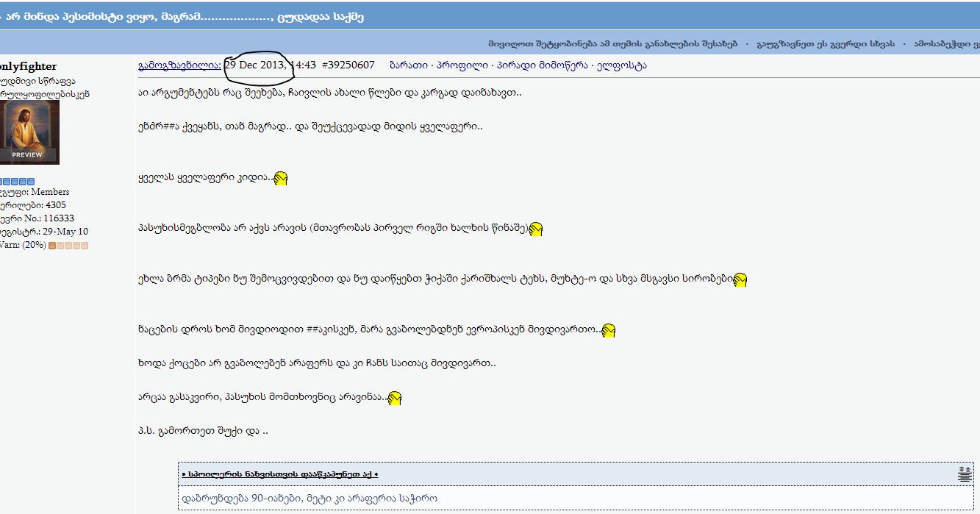Click facepalm emoji after 'ხალხის წინაშე)'
980x514 pixels.
point(536,229)
